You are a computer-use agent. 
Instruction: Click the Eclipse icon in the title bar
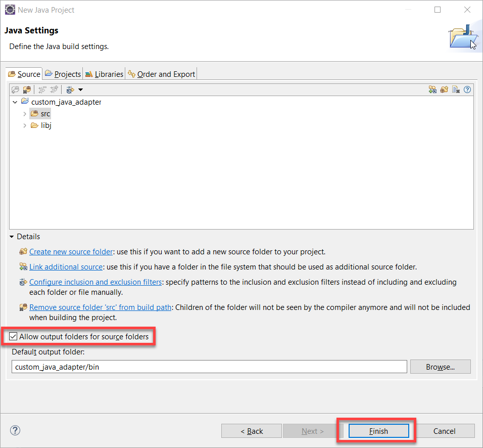click(x=10, y=10)
